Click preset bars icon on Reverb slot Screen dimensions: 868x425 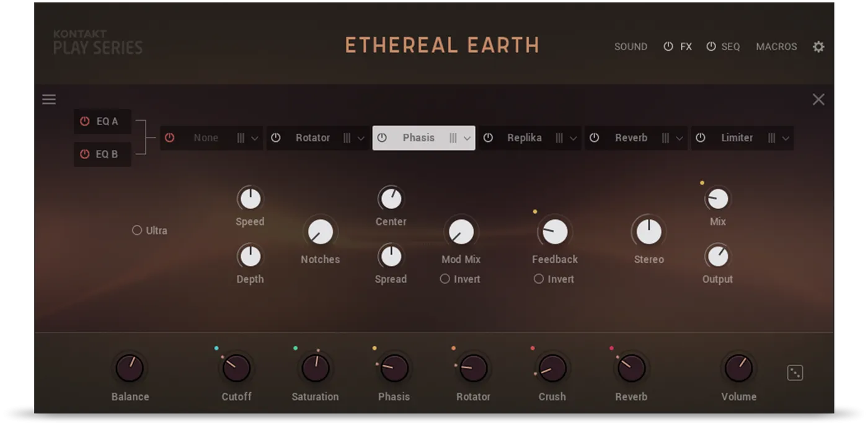click(x=665, y=138)
